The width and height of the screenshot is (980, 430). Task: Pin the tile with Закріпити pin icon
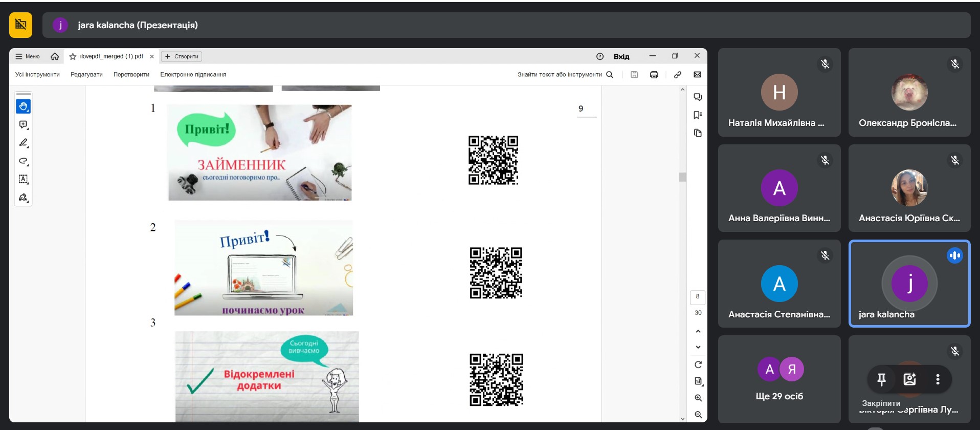point(881,379)
